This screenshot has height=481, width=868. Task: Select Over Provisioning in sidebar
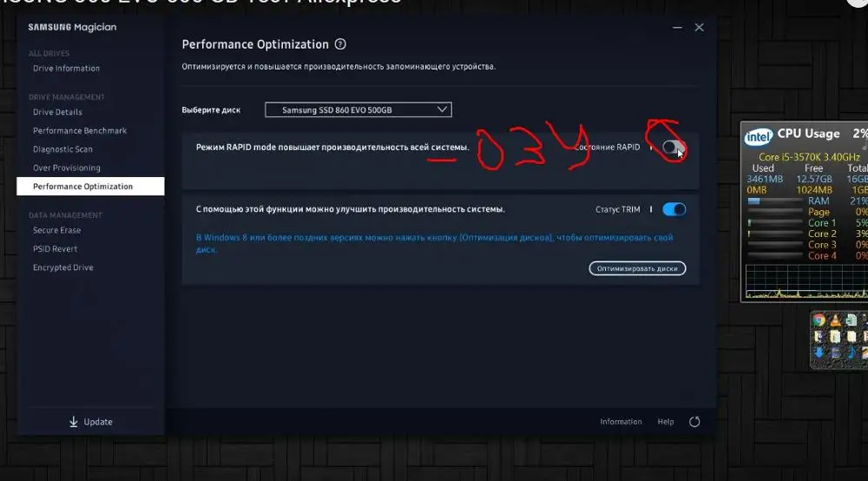[67, 168]
